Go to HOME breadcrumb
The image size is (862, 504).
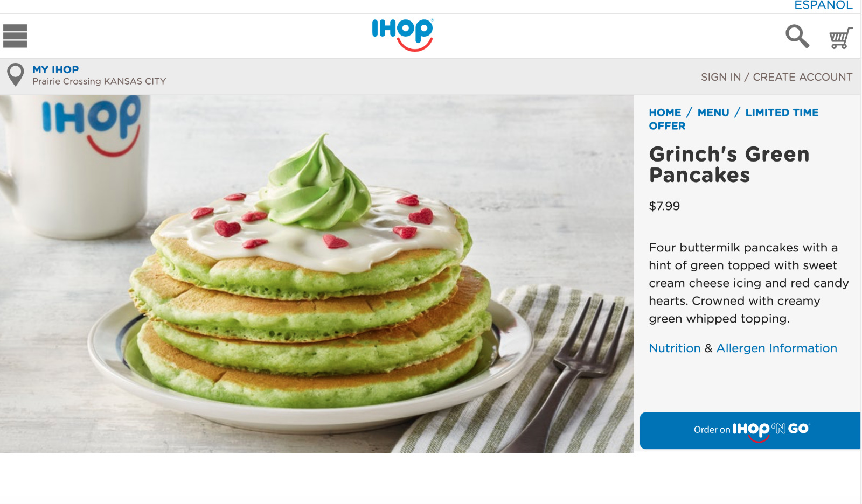click(665, 113)
